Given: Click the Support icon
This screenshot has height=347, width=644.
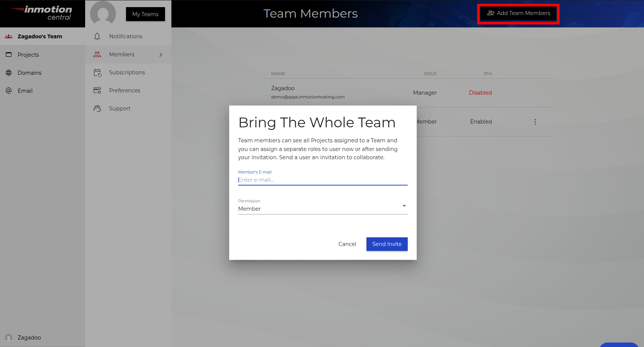Looking at the screenshot, I should point(97,108).
